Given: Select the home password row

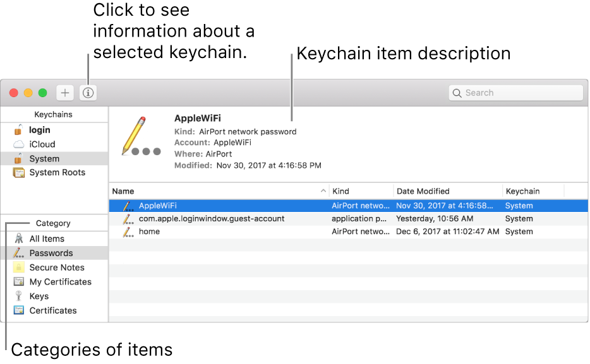Looking at the screenshot, I should [x=349, y=232].
